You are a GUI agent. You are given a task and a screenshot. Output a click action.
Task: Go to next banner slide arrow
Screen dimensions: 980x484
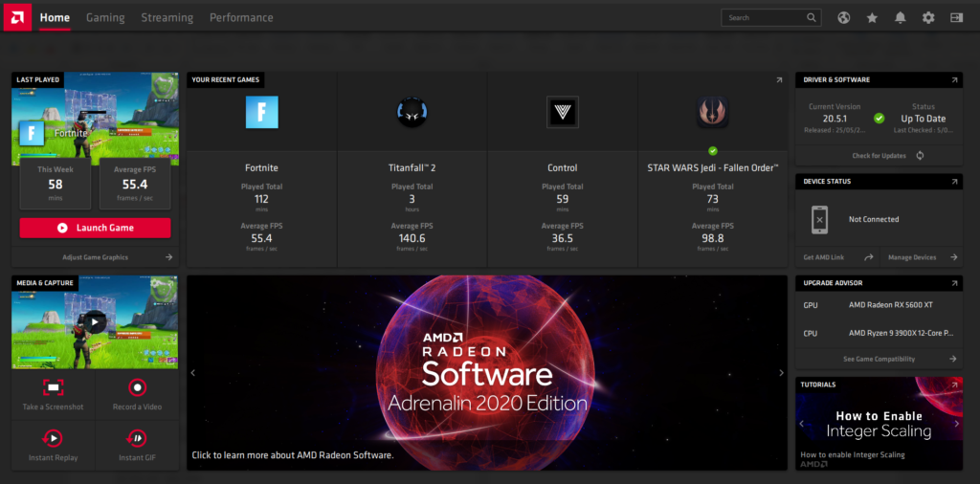click(x=781, y=373)
